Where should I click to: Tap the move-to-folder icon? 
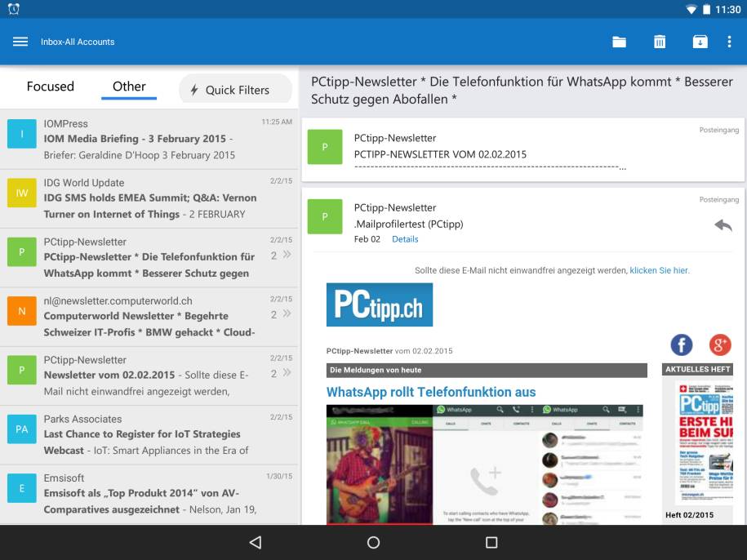[x=619, y=42]
